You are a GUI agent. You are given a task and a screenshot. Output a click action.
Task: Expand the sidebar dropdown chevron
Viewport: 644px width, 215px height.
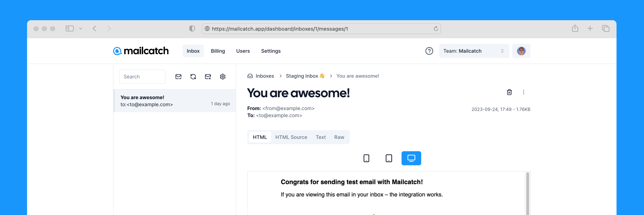click(x=80, y=29)
